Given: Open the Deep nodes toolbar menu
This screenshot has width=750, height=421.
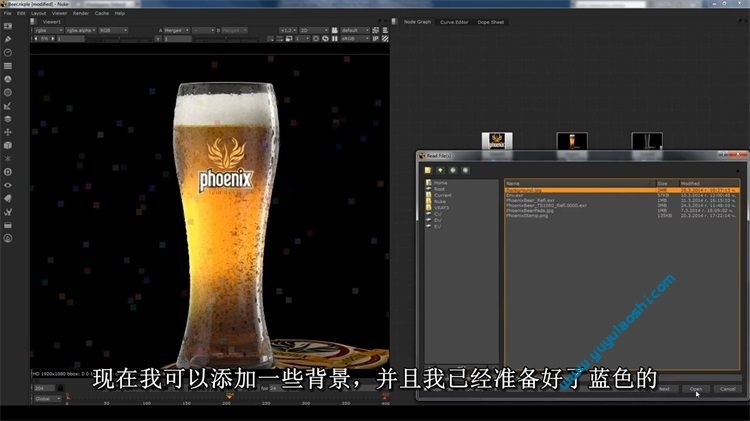Looking at the screenshot, I should 8,172.
